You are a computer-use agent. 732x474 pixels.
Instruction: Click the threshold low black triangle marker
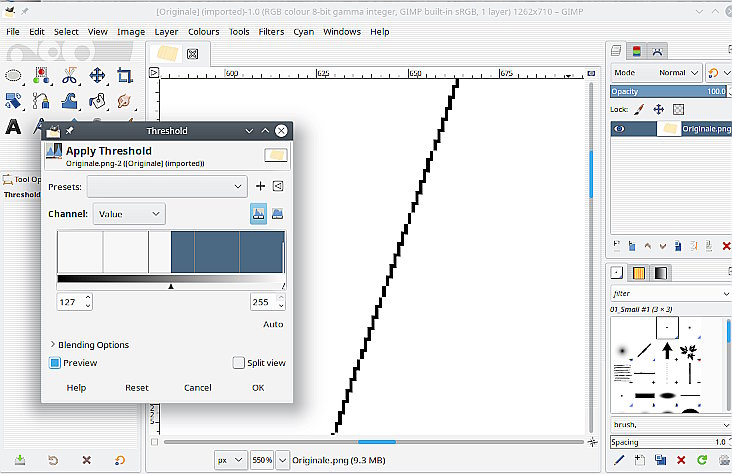click(x=171, y=286)
